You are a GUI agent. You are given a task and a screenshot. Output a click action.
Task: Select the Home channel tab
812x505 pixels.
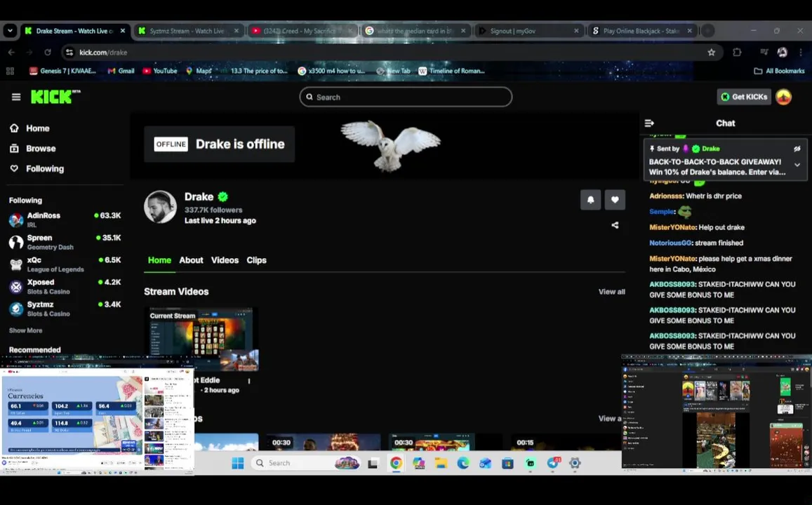pyautogui.click(x=159, y=260)
